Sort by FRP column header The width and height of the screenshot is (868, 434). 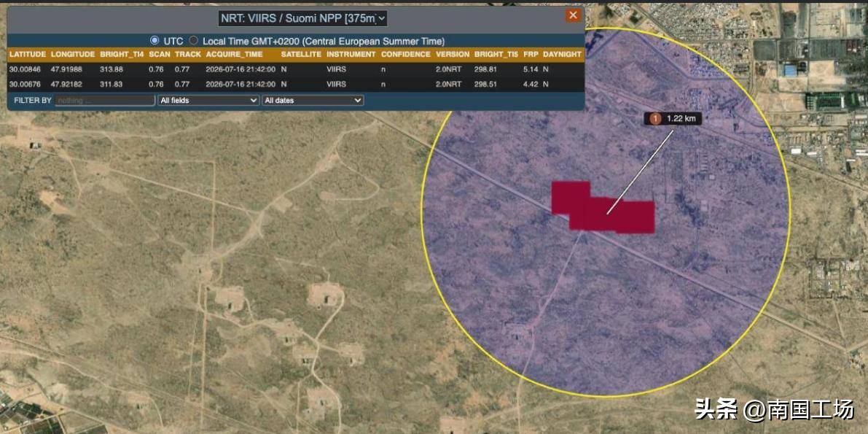coord(530,54)
